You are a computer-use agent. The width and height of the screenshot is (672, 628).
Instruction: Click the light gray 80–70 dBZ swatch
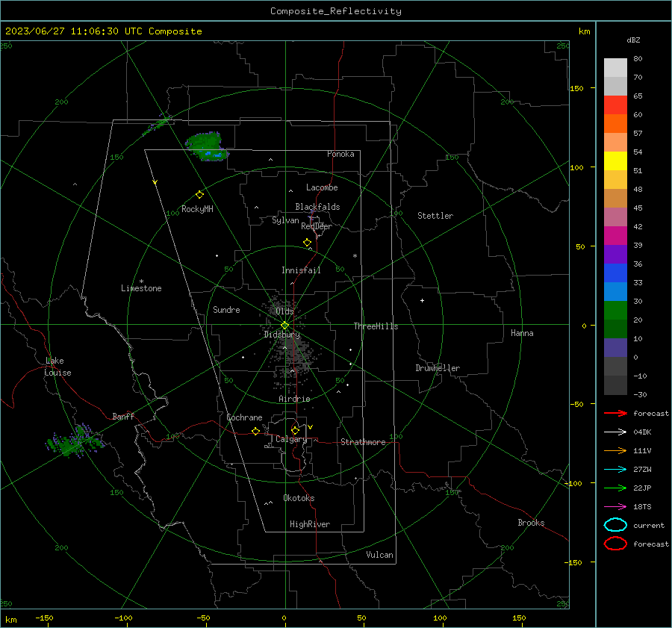click(x=615, y=68)
